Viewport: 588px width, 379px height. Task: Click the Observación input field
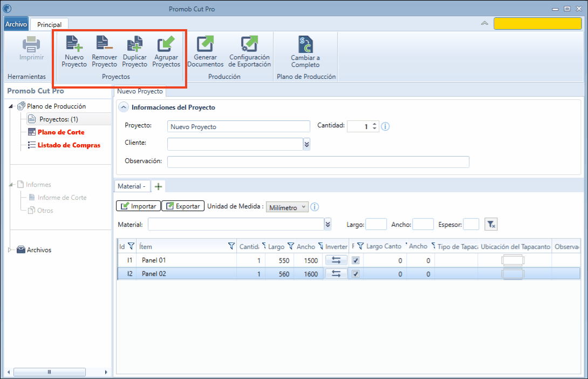tap(318, 162)
